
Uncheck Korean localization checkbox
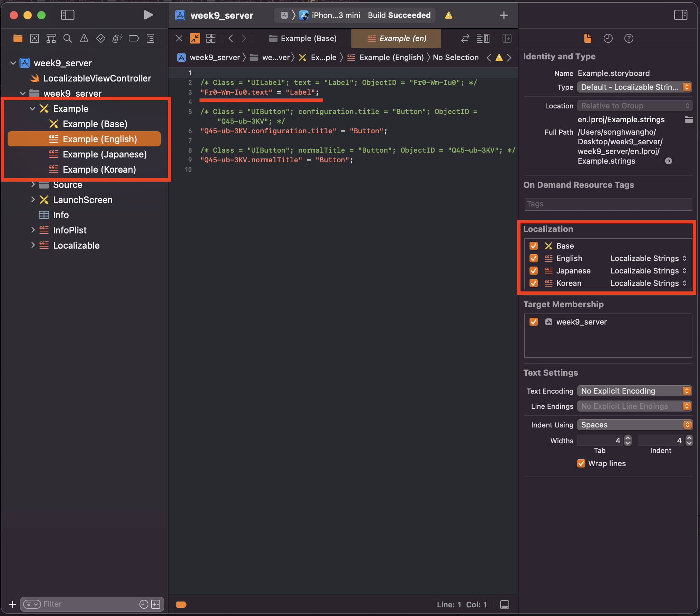tap(534, 283)
